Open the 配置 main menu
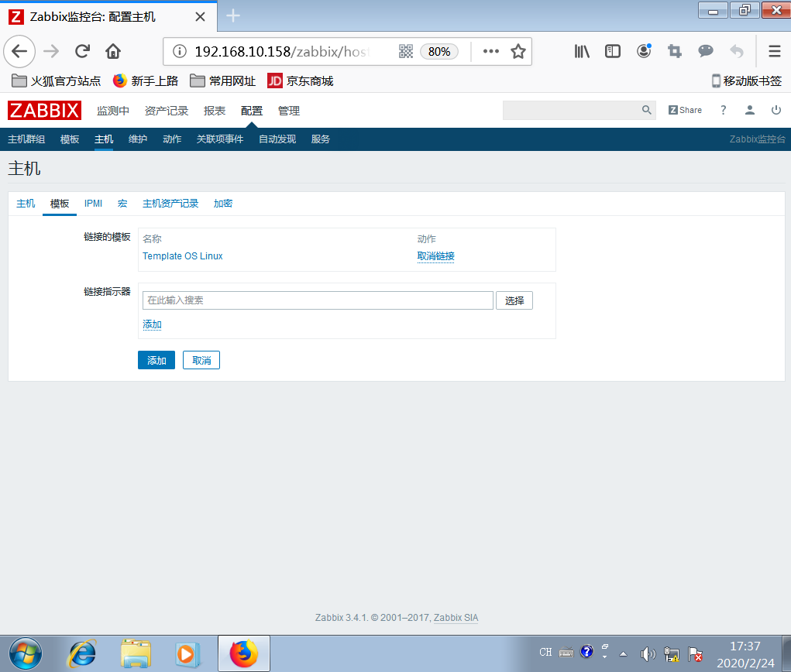This screenshot has width=791, height=672. point(252,111)
